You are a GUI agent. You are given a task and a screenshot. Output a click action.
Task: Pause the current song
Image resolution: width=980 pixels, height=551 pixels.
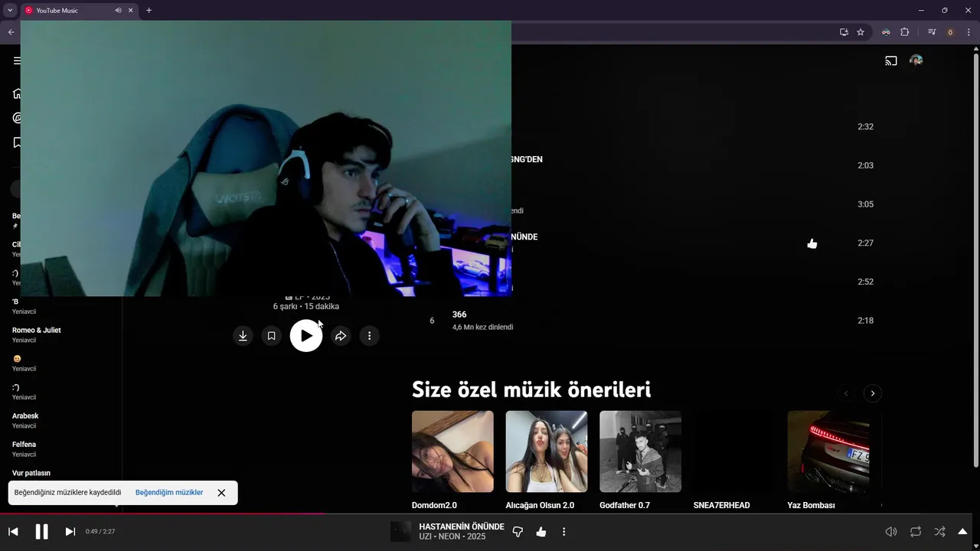41,531
